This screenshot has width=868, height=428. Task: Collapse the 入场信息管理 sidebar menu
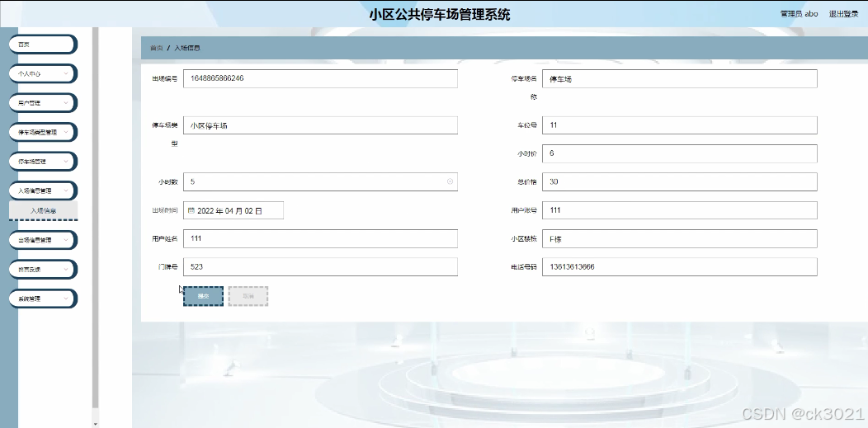[x=43, y=190]
